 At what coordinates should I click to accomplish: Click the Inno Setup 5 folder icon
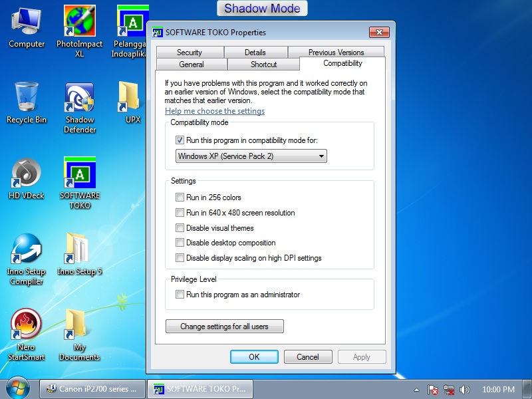point(79,255)
